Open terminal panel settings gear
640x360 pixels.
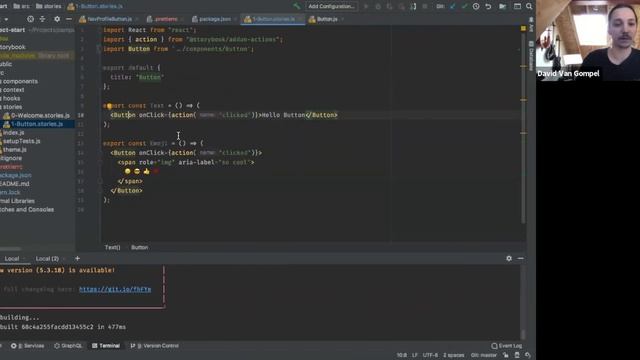(509, 258)
